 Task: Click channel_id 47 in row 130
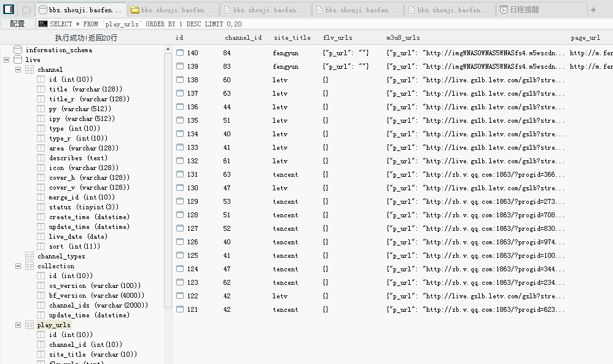(x=227, y=188)
